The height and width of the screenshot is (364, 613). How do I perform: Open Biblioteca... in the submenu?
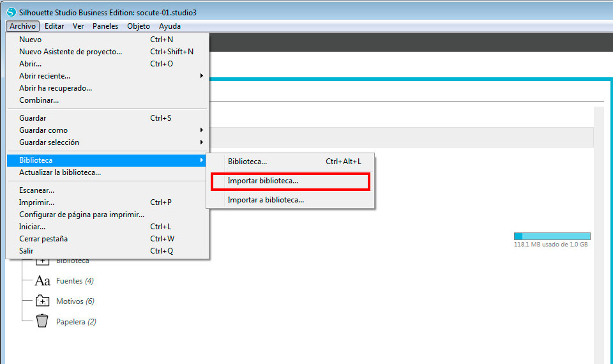[x=291, y=162]
